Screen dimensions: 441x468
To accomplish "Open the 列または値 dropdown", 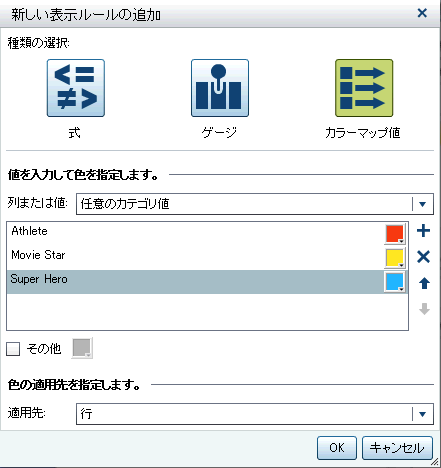I will click(255, 204).
